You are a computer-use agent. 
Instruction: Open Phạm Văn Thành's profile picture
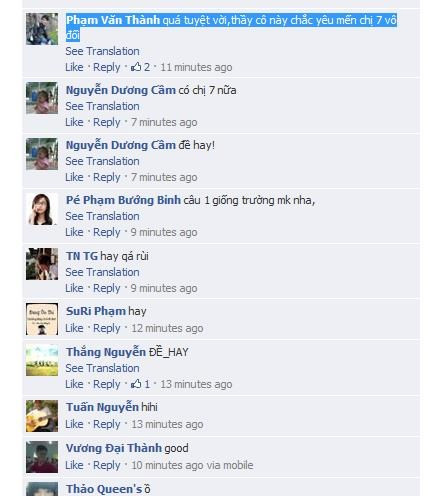tap(42, 29)
